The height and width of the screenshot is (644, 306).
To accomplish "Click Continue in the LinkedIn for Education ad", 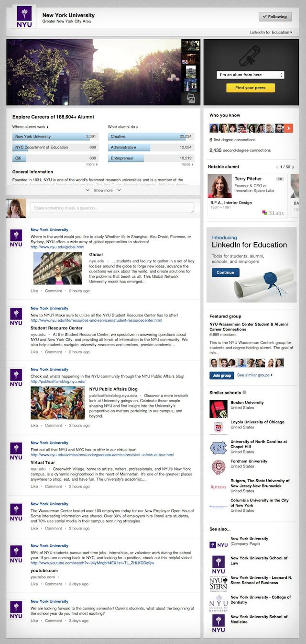I will [226, 272].
